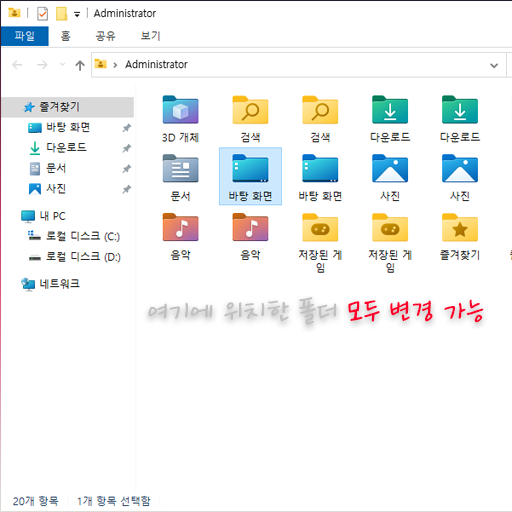Screen dimensions: 512x512
Task: Open the 파일 tab
Action: coord(25,36)
